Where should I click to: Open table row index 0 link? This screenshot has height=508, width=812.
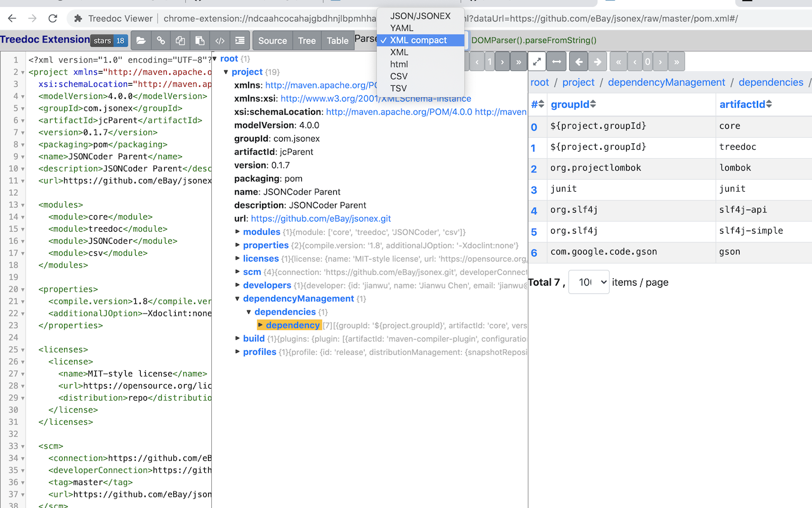tap(534, 127)
